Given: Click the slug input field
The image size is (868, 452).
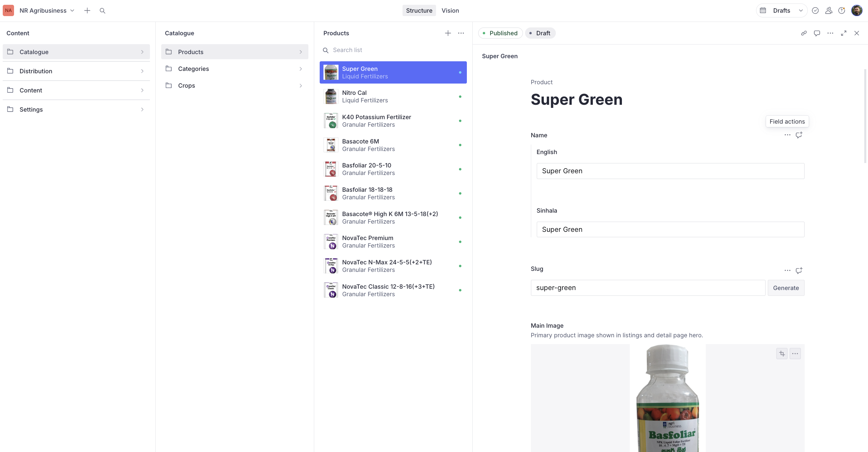Looking at the screenshot, I should click(x=648, y=288).
